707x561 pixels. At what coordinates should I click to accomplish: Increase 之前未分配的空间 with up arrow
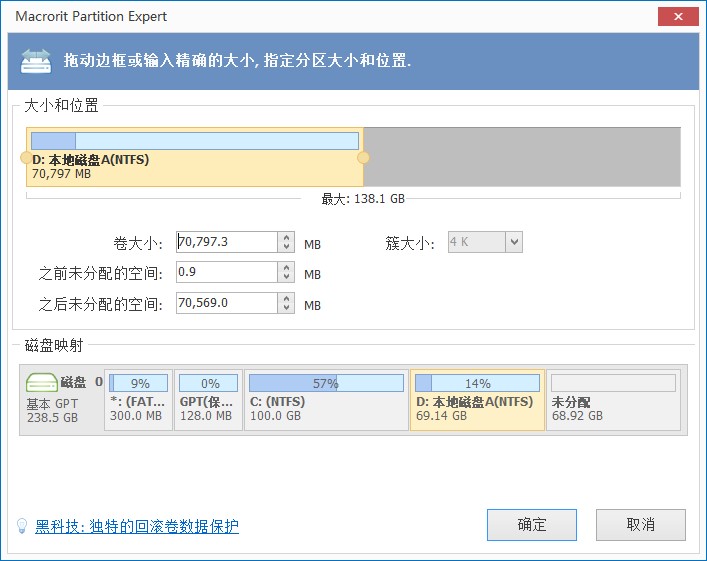287,268
